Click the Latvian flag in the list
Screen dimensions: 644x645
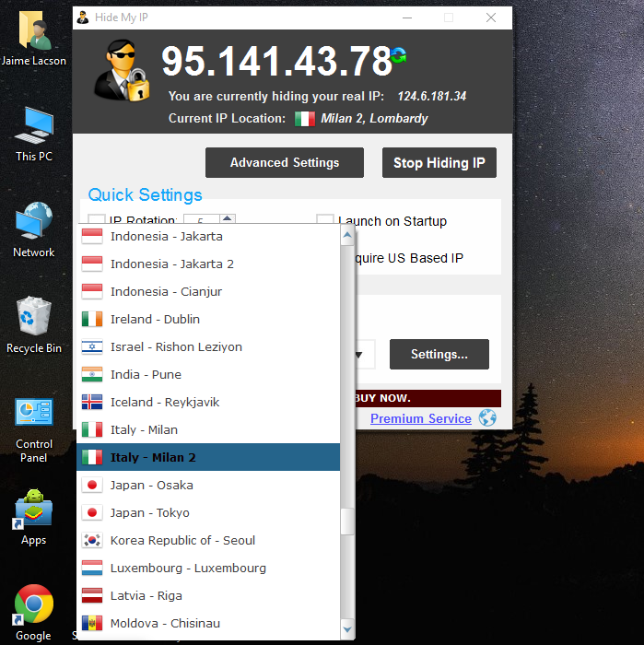tap(92, 595)
